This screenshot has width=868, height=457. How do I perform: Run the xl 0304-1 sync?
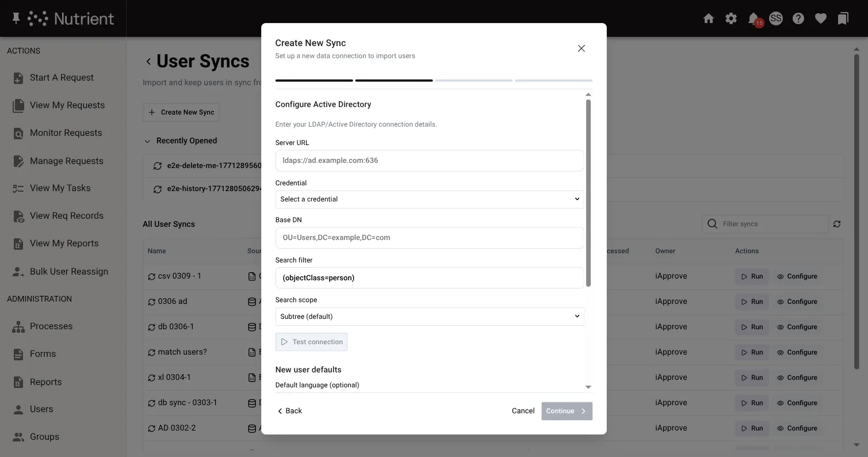point(752,378)
